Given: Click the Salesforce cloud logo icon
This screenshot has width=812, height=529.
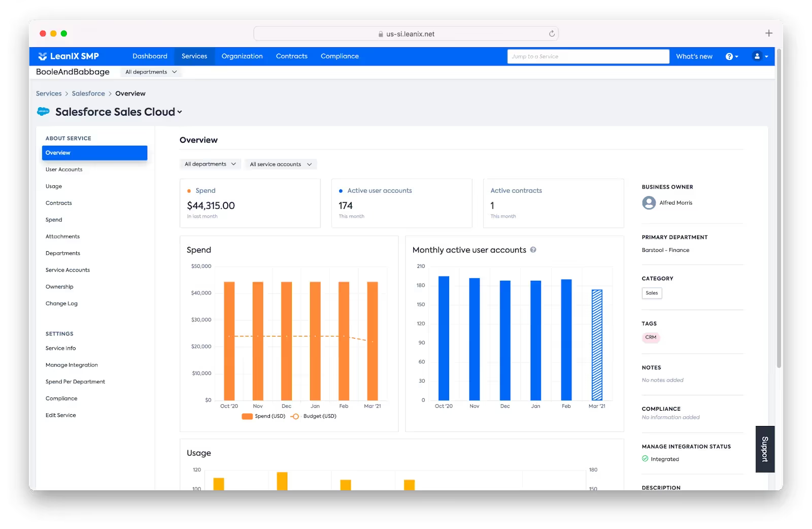Looking at the screenshot, I should click(43, 111).
